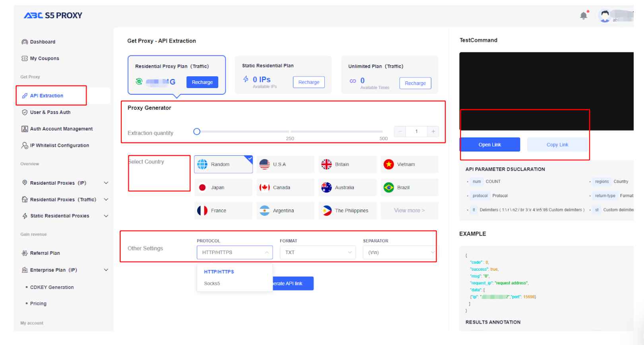This screenshot has width=644, height=345.
Task: Open User & Pass Auth page
Action: click(x=50, y=112)
